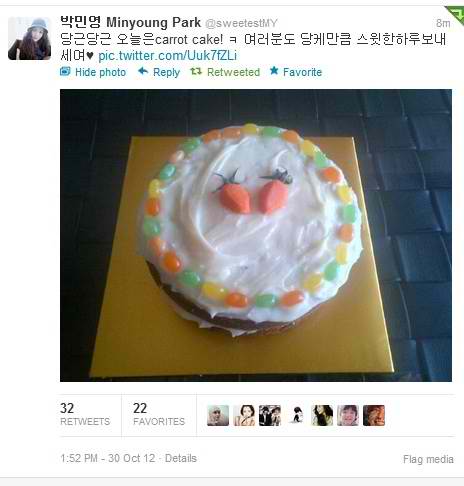The height and width of the screenshot is (486, 464).
Task: Expand tweet Details link
Action: [x=181, y=458]
